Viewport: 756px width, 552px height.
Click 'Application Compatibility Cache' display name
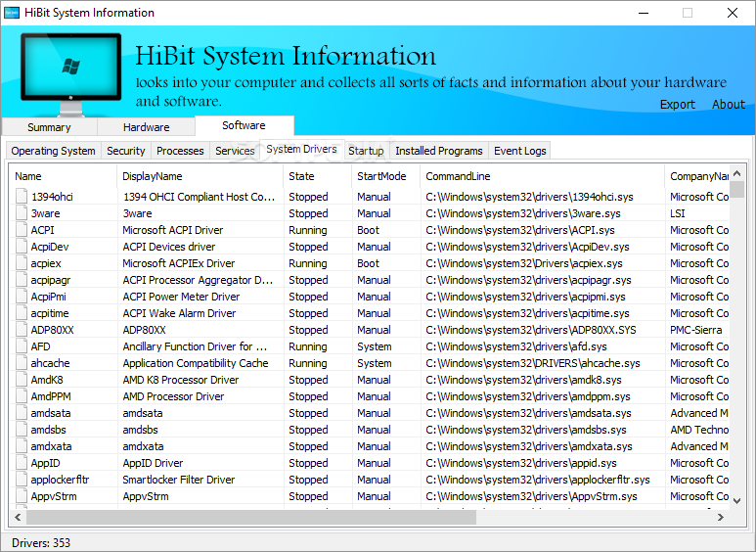point(196,363)
